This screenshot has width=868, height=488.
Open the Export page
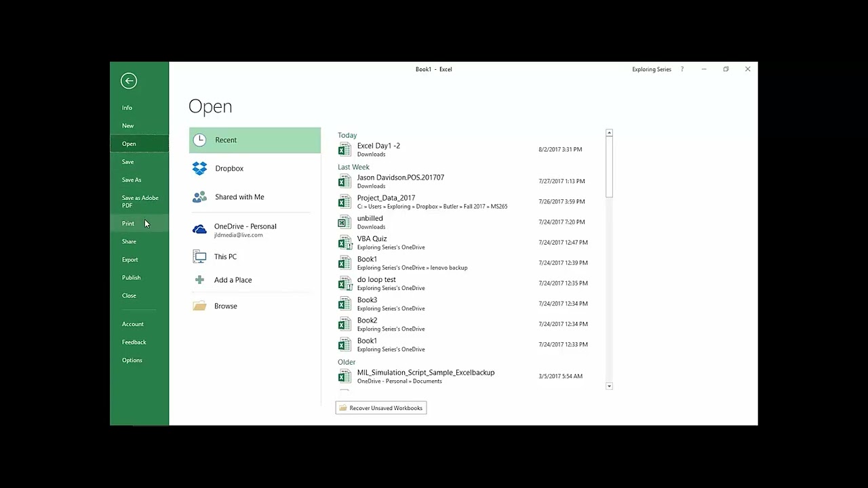pyautogui.click(x=139, y=260)
